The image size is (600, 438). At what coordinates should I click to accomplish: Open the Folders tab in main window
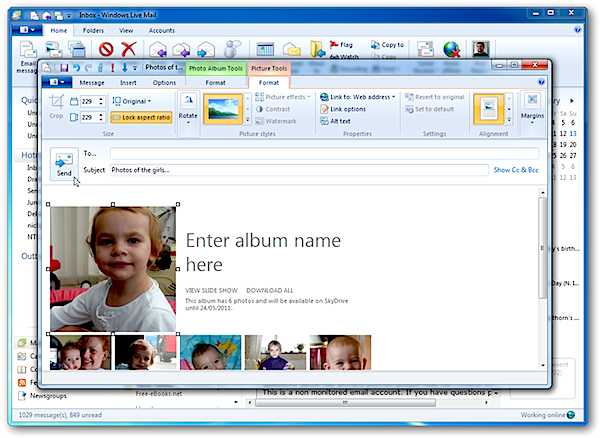[93, 31]
